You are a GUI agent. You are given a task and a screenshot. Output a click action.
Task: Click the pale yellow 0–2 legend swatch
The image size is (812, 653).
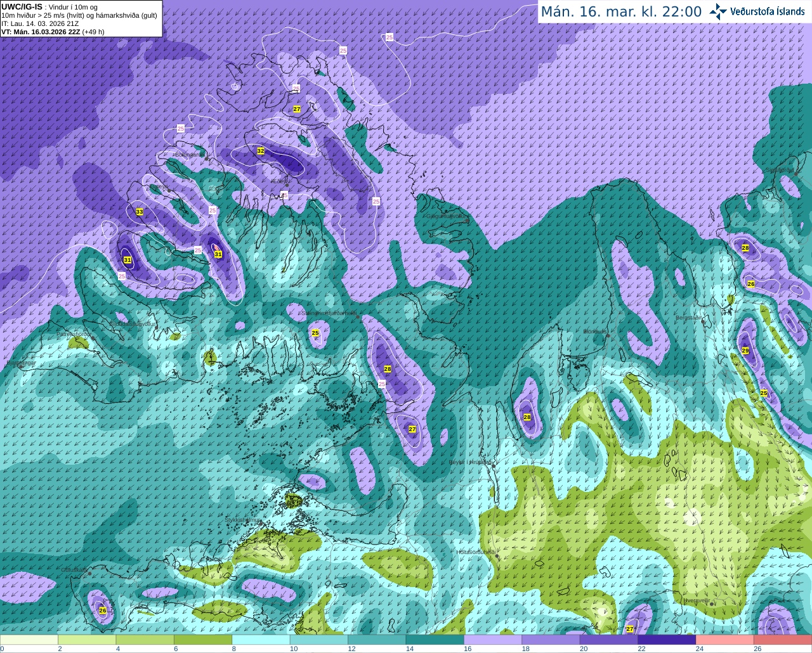point(29,640)
